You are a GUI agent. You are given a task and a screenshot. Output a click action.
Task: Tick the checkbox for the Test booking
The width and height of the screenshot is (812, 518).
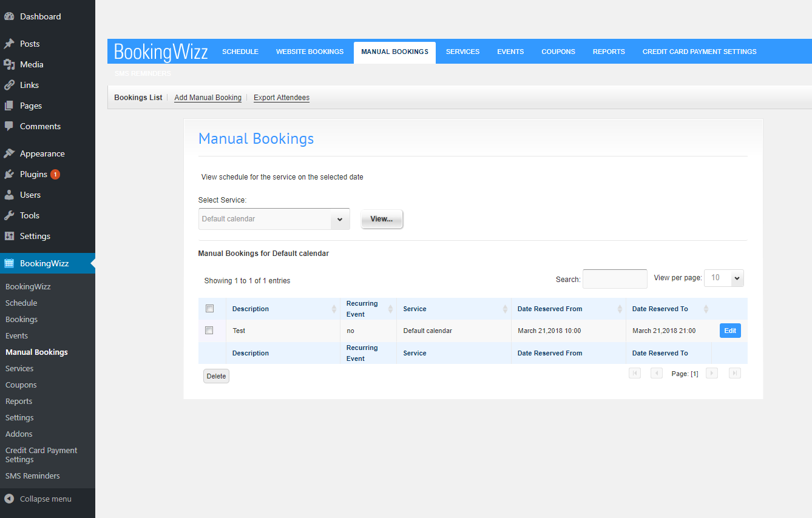209,330
